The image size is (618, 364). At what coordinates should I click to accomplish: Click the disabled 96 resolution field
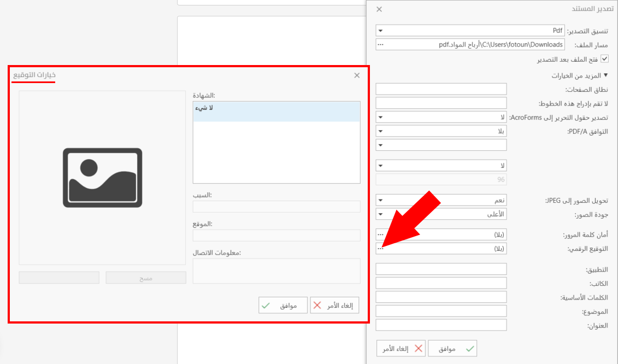coord(440,179)
